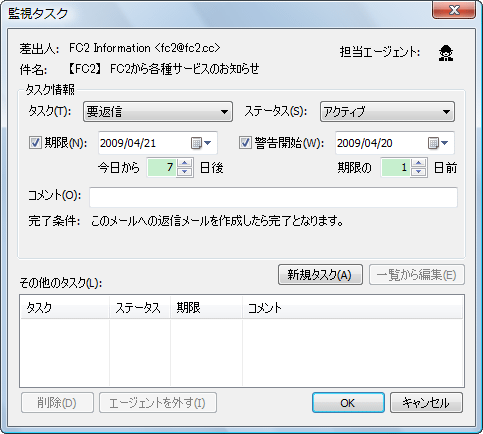Toggle the 期限(N) checkbox
Screen dimensions: 483x434
35,143
